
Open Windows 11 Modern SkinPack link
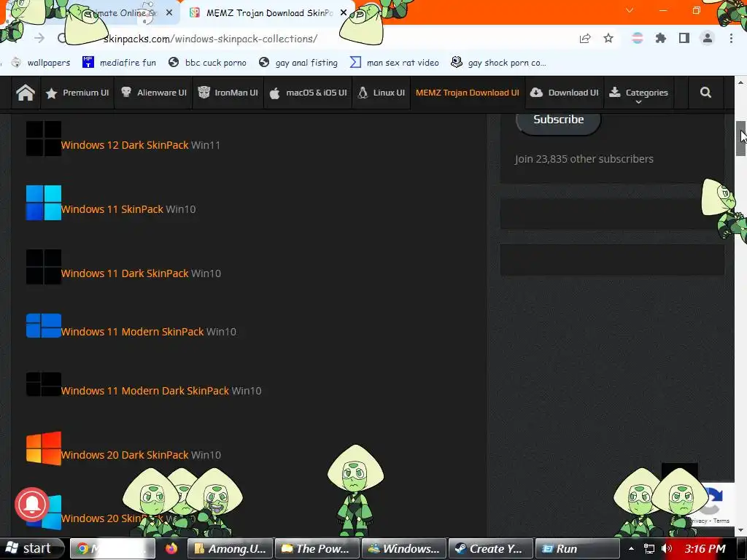point(133,332)
